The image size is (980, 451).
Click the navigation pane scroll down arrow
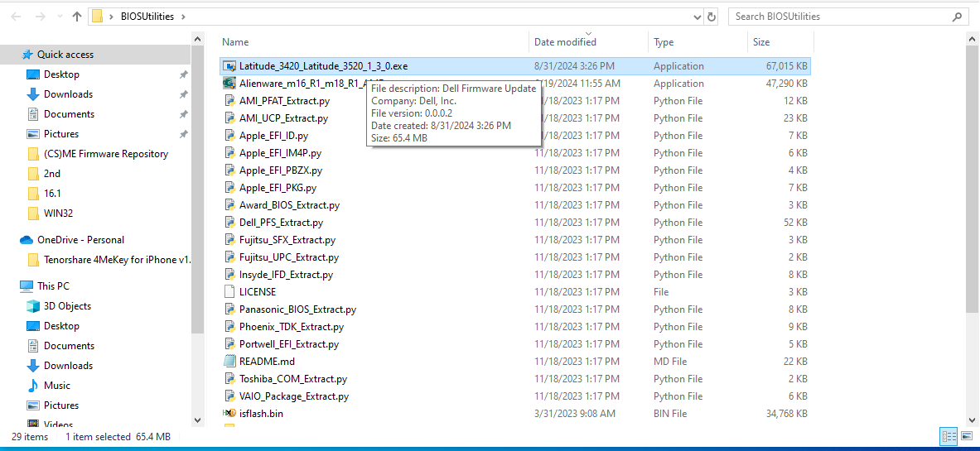197,420
